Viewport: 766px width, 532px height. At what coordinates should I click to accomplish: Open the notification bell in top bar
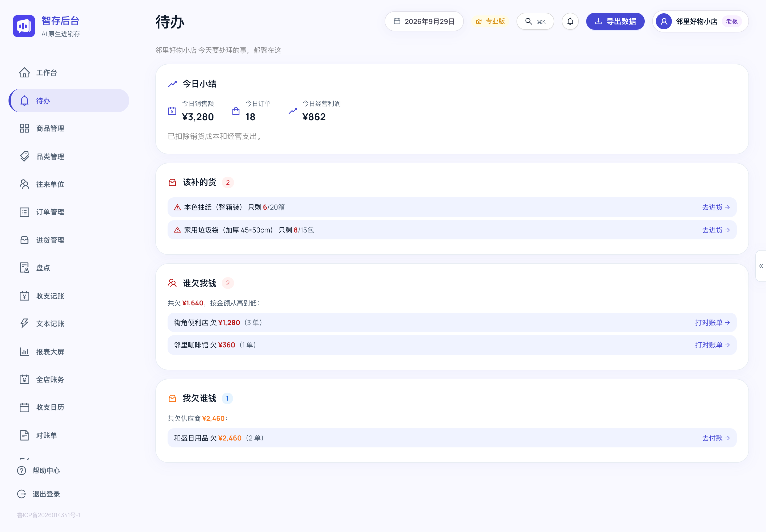point(570,21)
